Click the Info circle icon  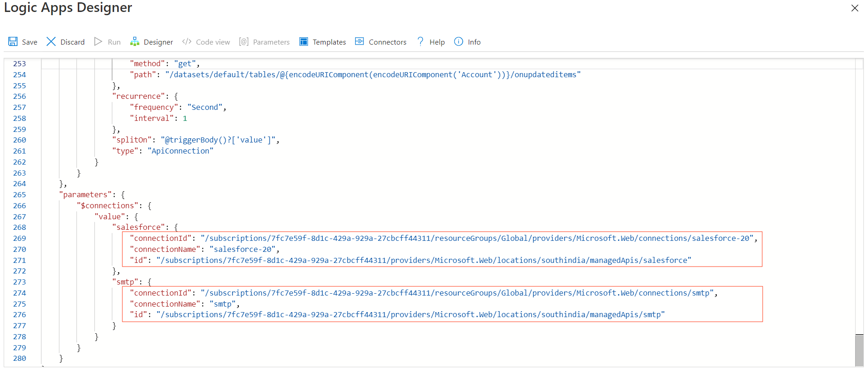pos(459,41)
